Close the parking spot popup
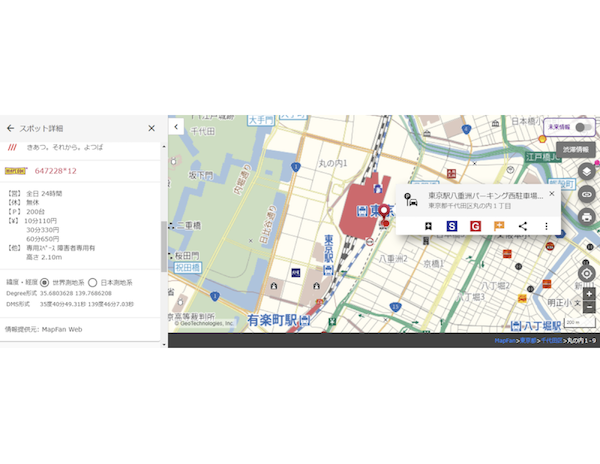The image size is (600, 464). (551, 194)
